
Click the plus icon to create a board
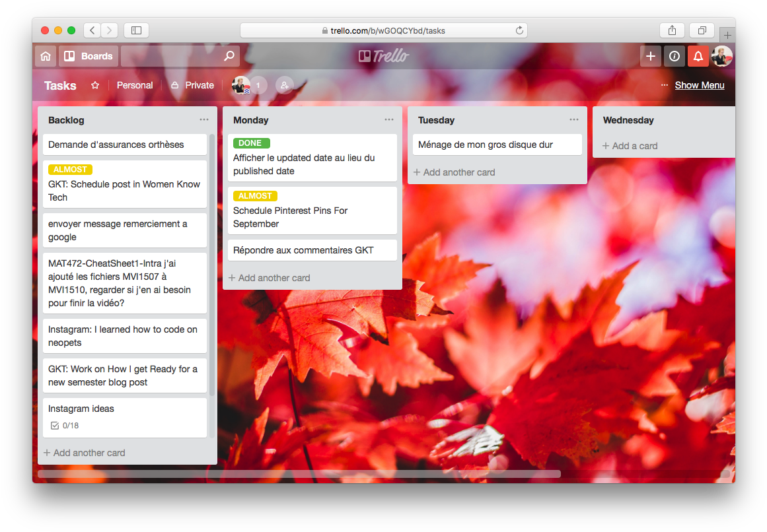[x=650, y=56]
